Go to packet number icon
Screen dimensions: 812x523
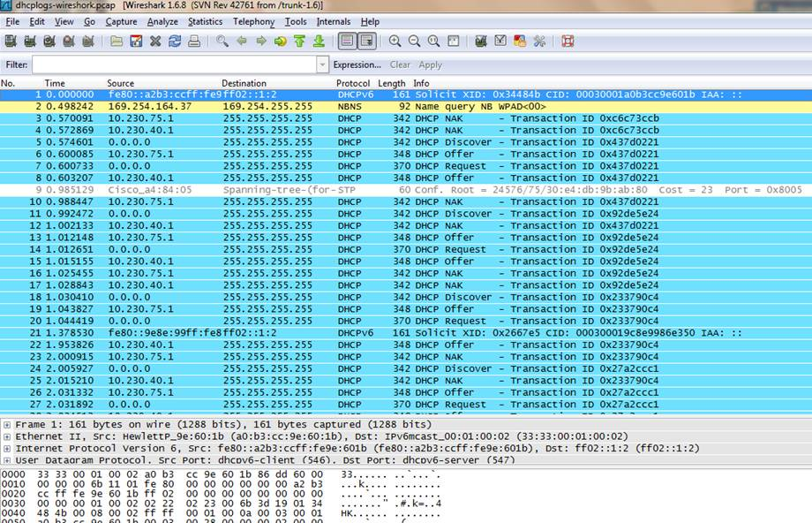(x=280, y=41)
